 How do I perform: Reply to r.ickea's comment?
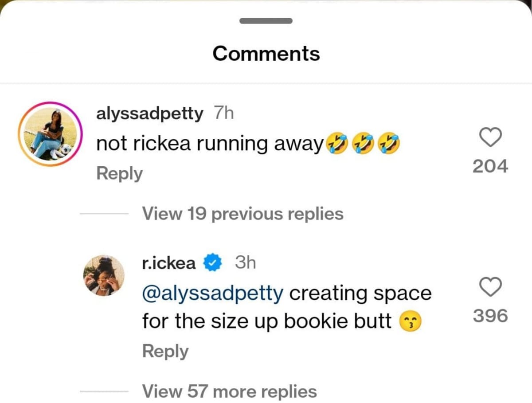(165, 351)
